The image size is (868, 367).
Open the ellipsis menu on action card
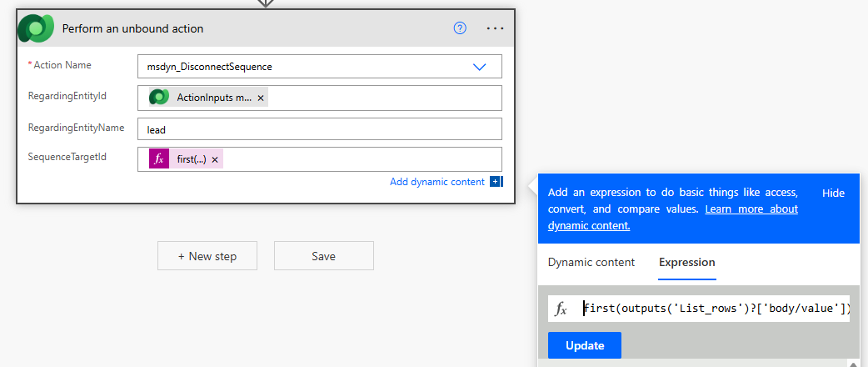(496, 28)
